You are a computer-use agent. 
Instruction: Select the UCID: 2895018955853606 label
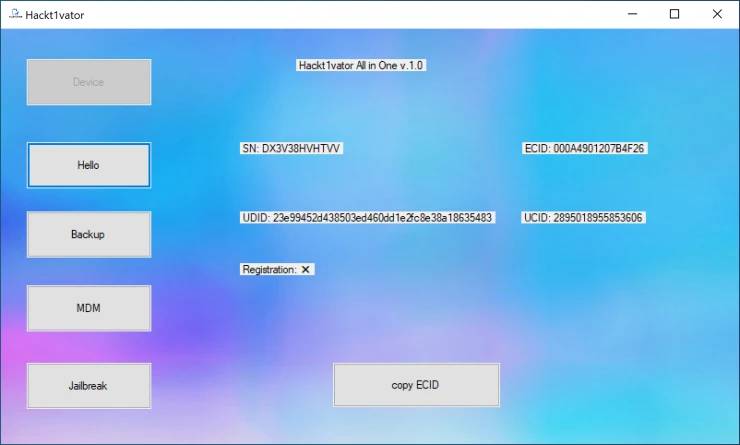click(583, 218)
